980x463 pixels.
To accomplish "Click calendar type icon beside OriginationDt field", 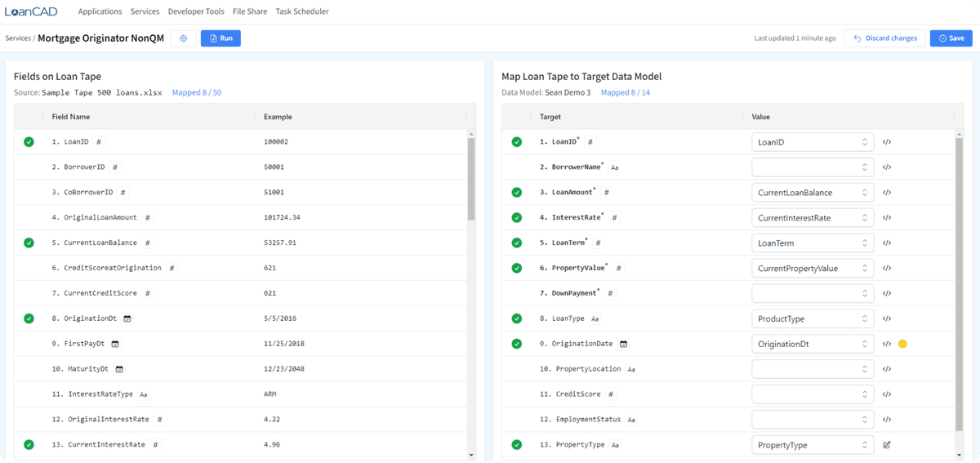I will pyautogui.click(x=127, y=318).
